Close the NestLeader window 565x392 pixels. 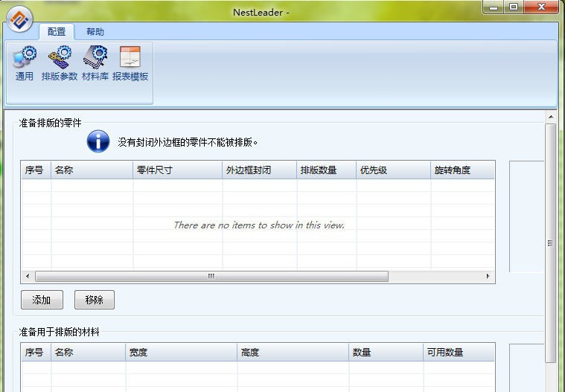[x=541, y=7]
